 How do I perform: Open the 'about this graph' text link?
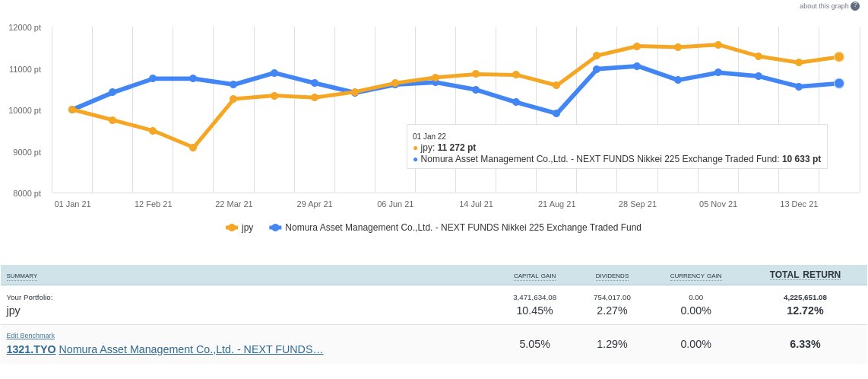[x=823, y=6]
